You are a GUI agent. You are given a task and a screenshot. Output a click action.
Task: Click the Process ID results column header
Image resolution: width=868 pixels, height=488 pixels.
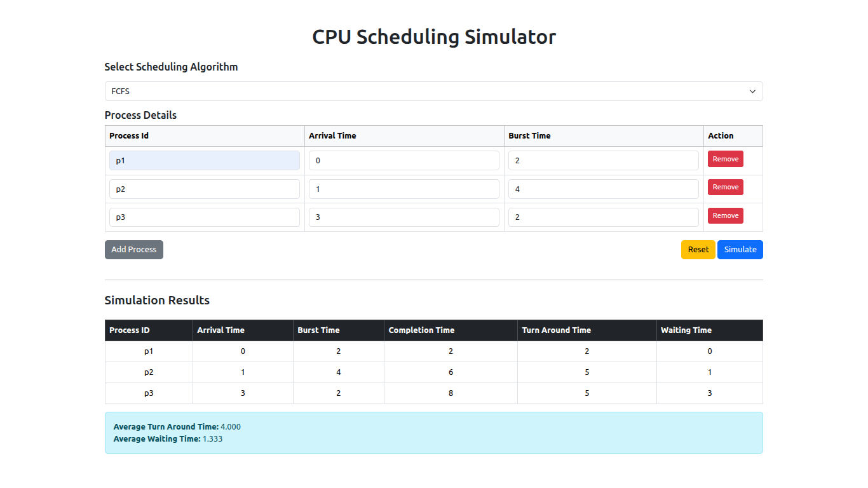tap(149, 330)
